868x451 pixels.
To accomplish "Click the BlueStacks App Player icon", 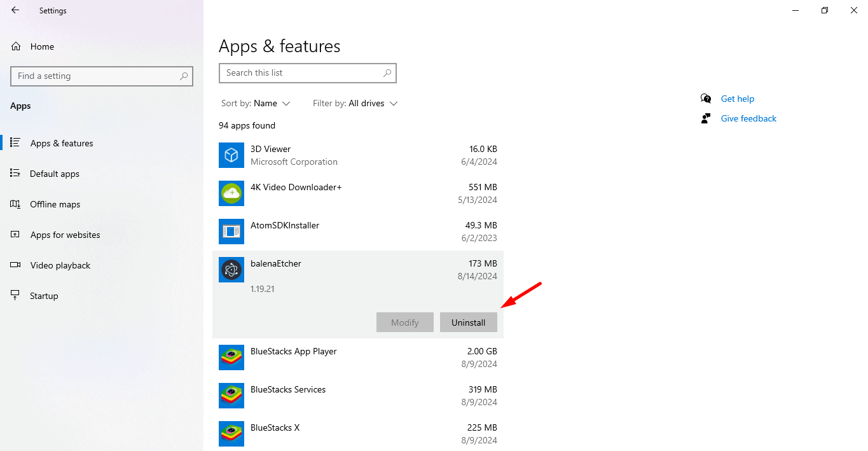I will tap(231, 357).
